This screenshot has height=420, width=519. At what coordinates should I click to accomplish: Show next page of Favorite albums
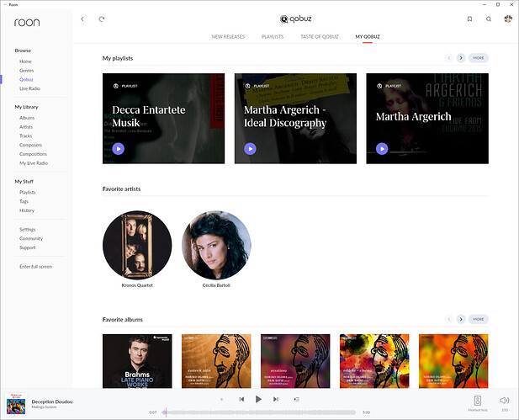461,319
